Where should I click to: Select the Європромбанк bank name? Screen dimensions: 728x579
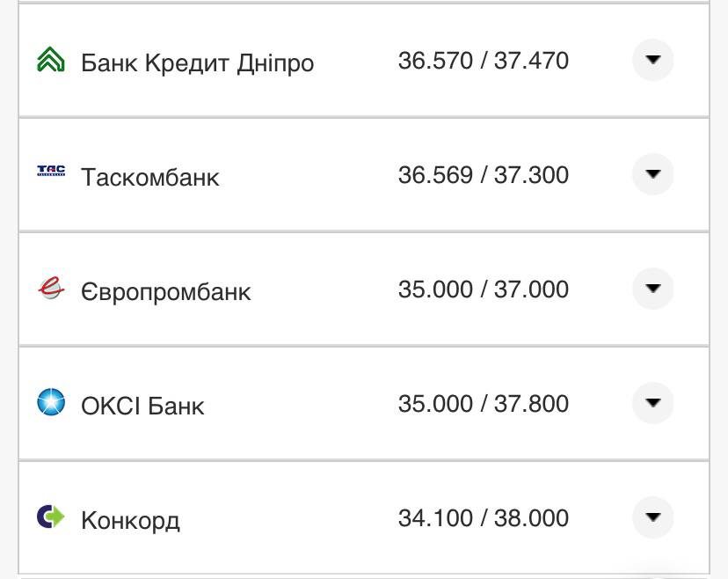(164, 290)
